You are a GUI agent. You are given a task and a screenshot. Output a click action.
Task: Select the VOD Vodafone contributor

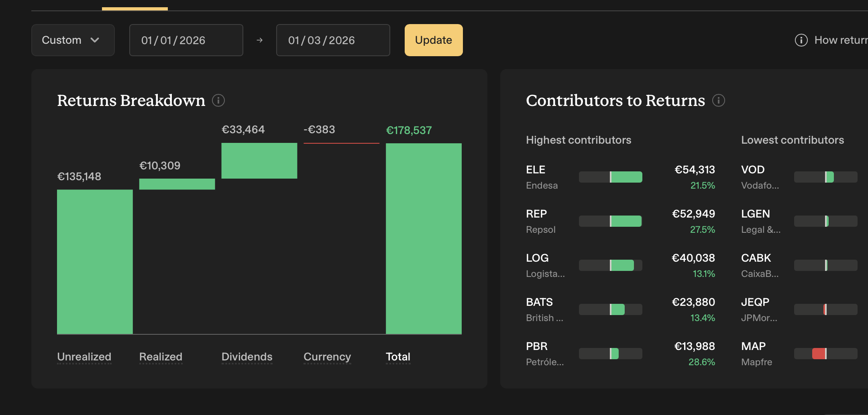coord(760,177)
